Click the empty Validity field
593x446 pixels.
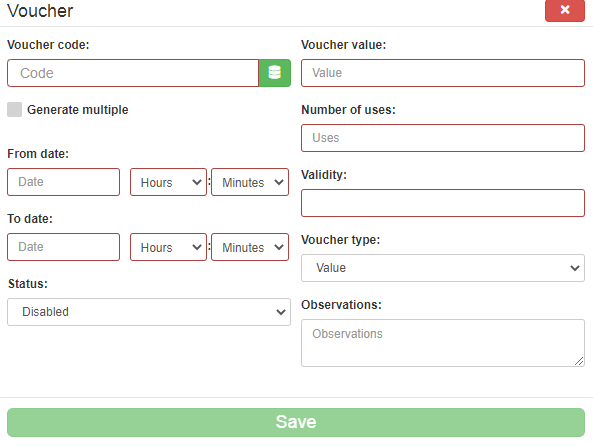[x=443, y=203]
